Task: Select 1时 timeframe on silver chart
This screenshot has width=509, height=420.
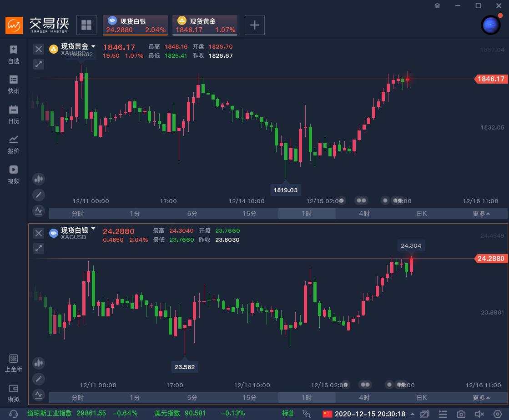Action: point(307,398)
